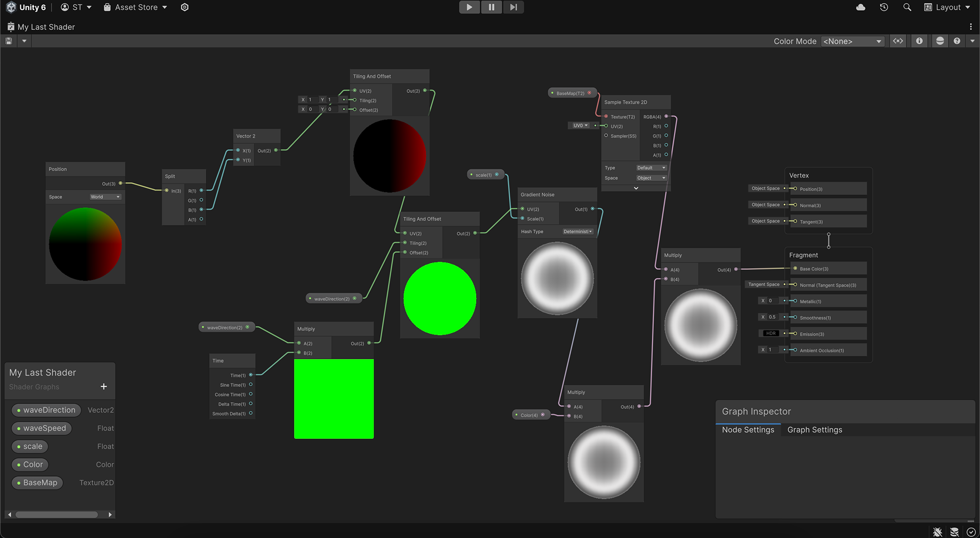This screenshot has width=980, height=538.
Task: Expand the save options dropdown arrow
Action: (x=24, y=41)
